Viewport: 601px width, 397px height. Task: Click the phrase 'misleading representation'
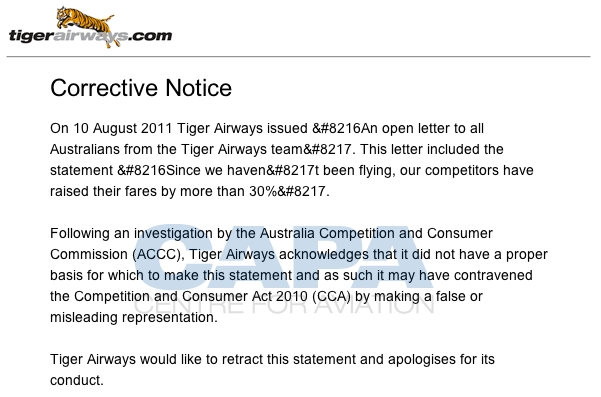click(x=134, y=317)
